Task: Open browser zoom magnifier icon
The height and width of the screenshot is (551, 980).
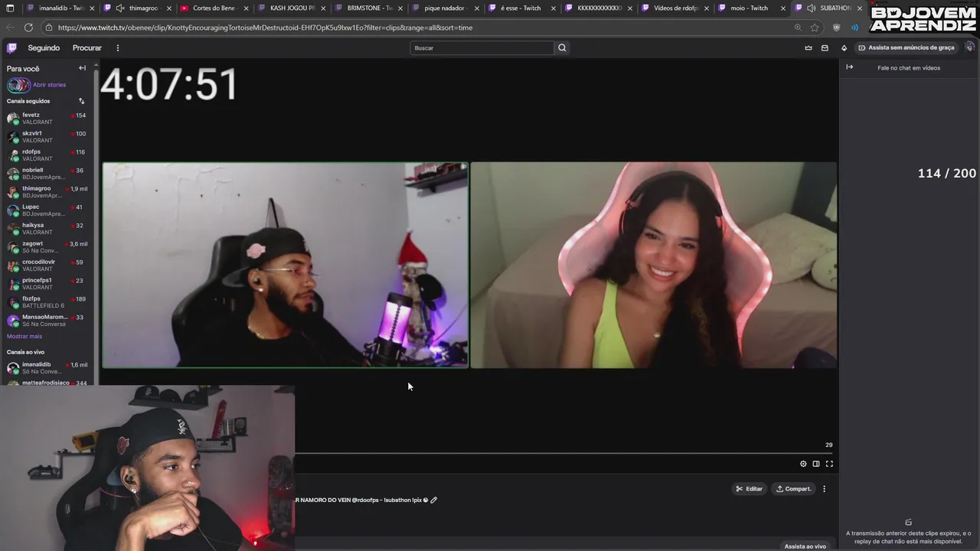Action: pyautogui.click(x=798, y=28)
